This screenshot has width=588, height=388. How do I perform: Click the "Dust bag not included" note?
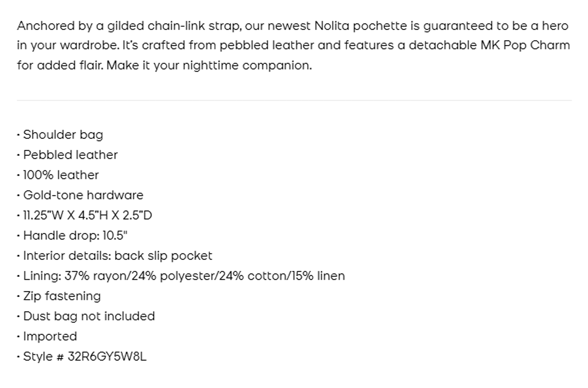[89, 316]
